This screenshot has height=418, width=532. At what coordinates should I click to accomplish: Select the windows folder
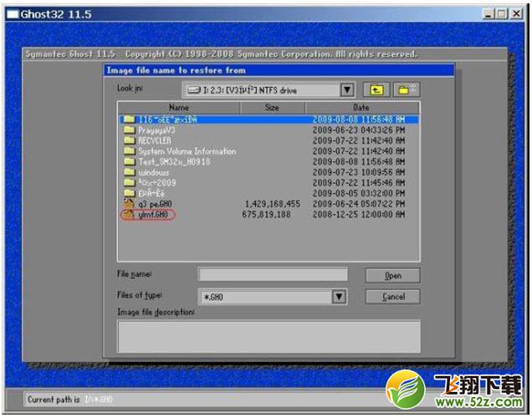coord(153,172)
